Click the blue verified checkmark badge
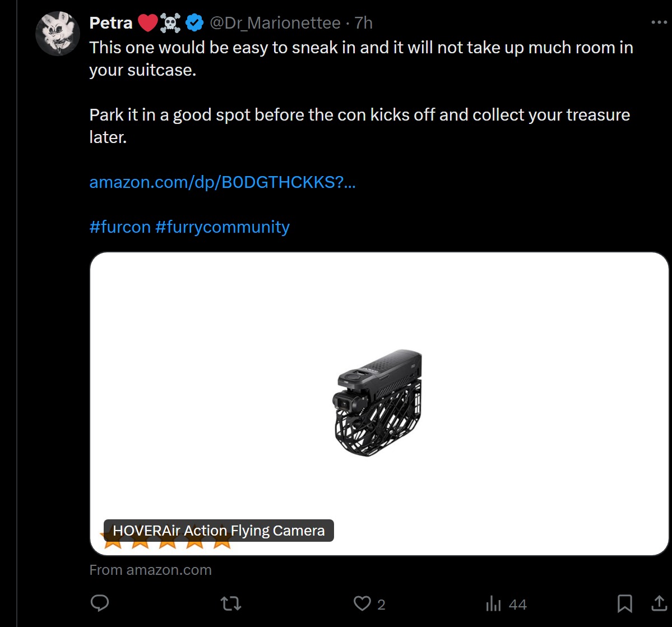672x627 pixels. tap(194, 23)
